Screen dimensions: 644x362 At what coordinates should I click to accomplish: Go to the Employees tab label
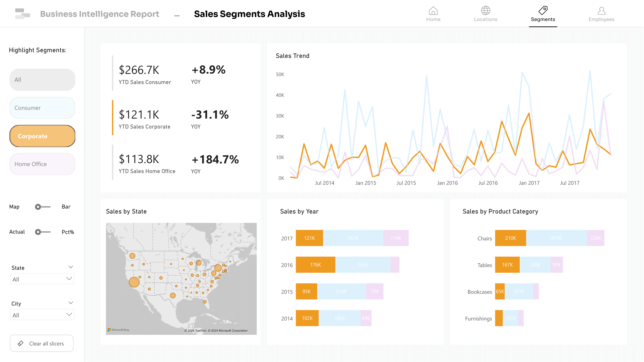coord(601,19)
